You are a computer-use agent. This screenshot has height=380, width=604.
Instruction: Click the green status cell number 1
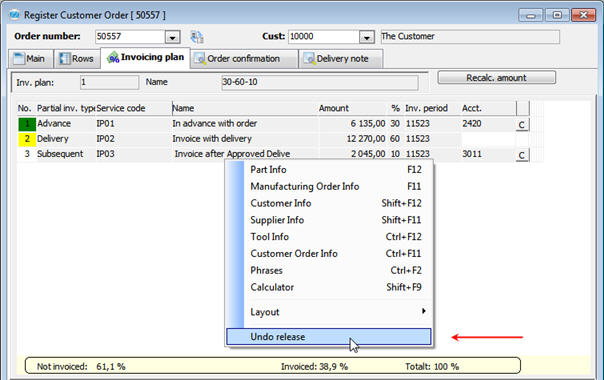tap(27, 124)
